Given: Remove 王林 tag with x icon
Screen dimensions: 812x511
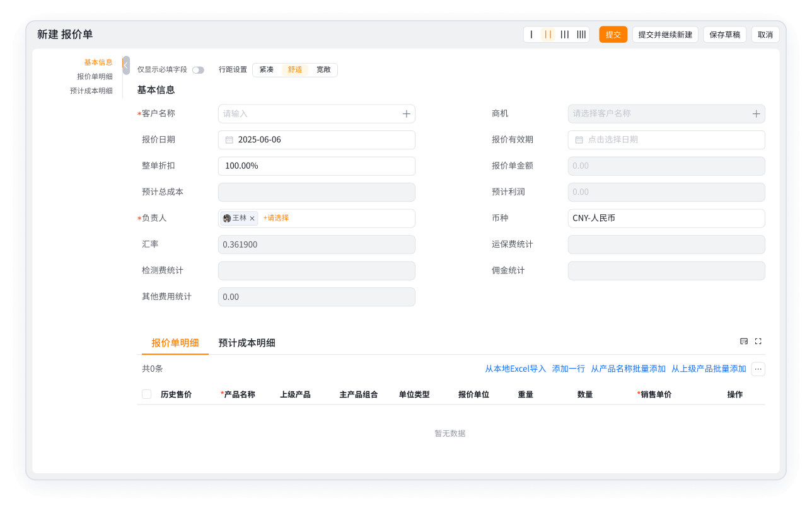Looking at the screenshot, I should pos(252,219).
